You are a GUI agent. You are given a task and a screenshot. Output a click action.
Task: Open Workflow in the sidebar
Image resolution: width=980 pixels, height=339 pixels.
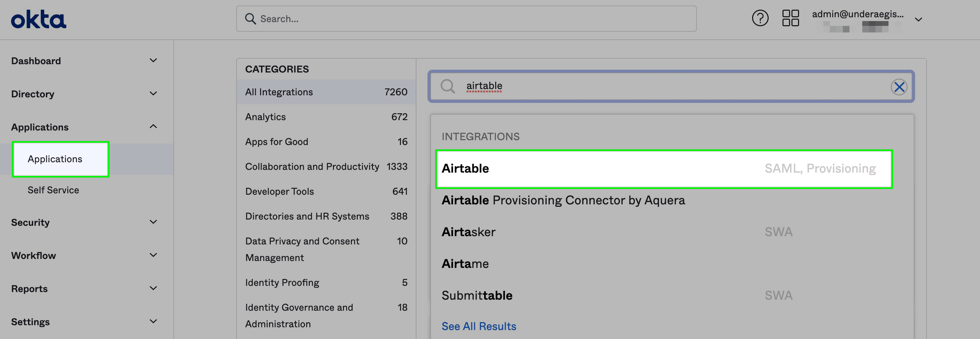[x=33, y=256]
